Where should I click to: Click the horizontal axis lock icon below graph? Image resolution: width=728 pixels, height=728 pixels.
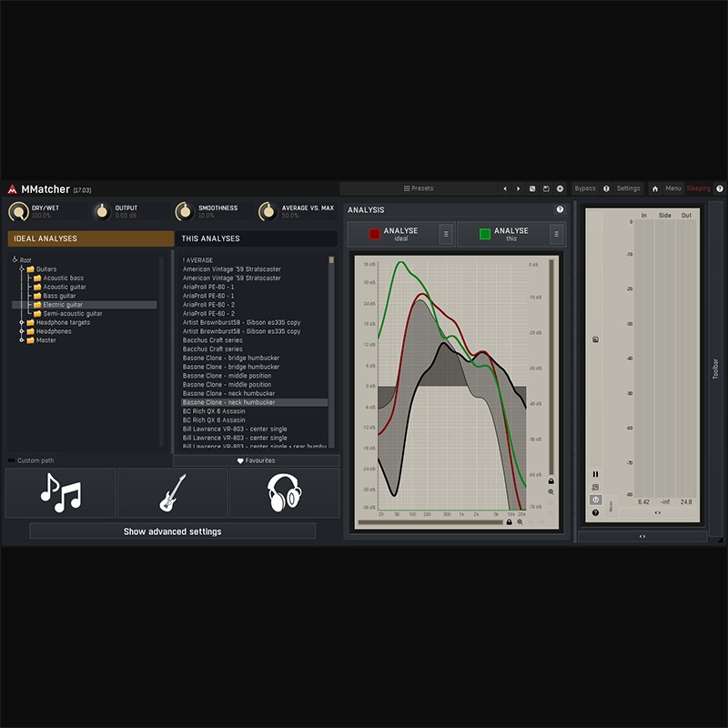509,521
